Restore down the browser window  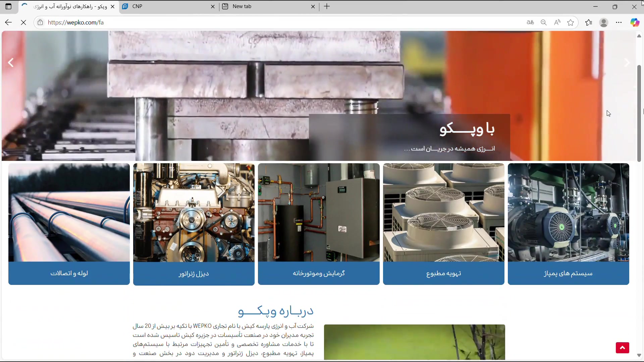[x=615, y=6]
